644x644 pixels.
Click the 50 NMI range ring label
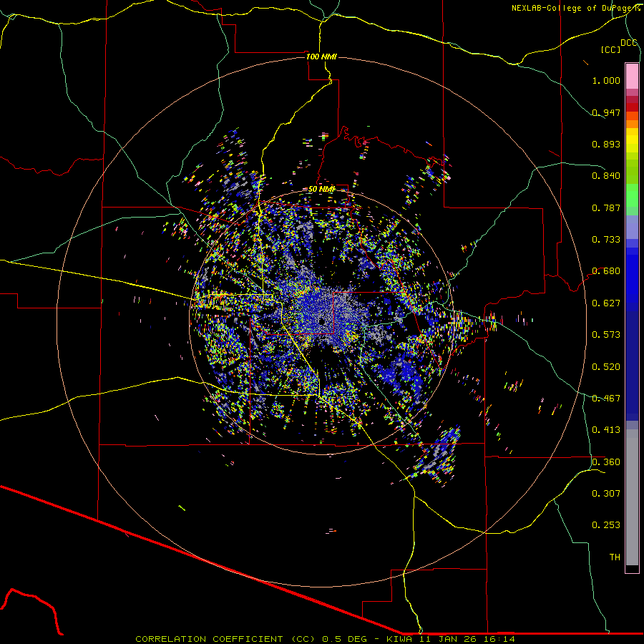click(321, 190)
